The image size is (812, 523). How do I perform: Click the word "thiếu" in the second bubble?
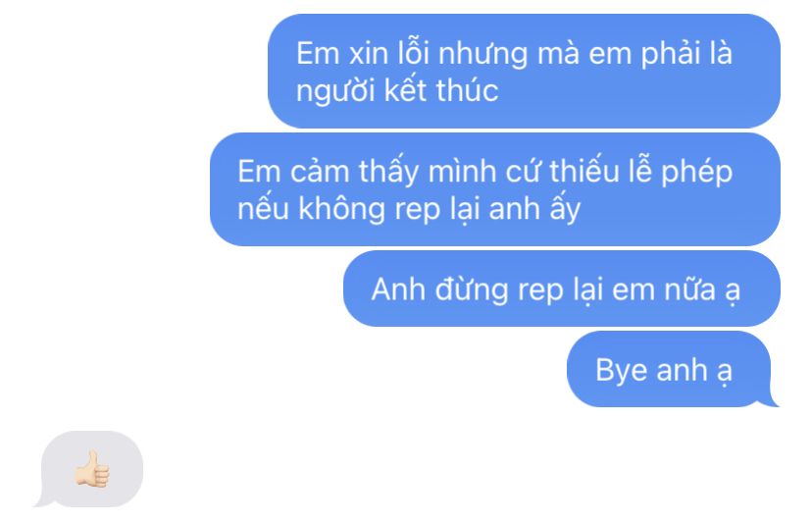pos(584,171)
